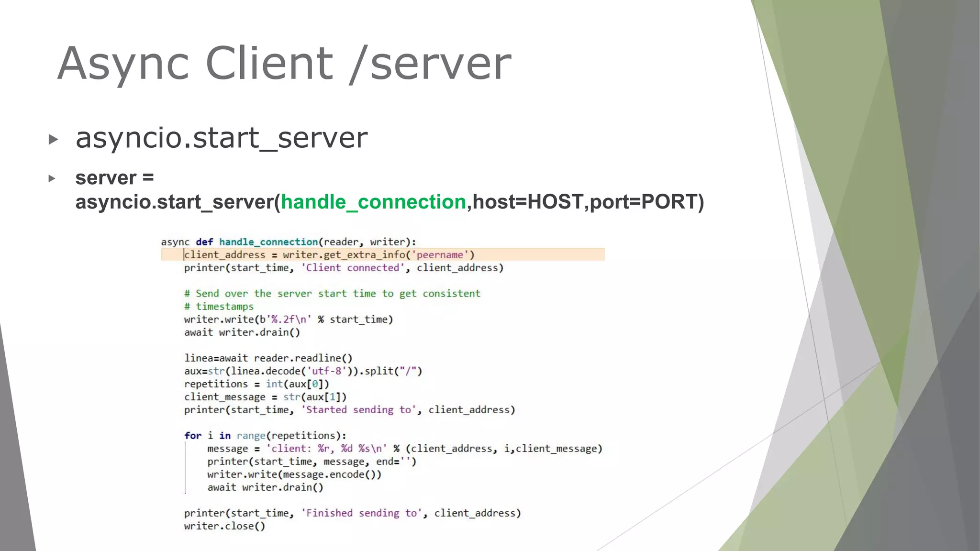Click the "aux=str(linea.decode('utf-8'))" line
980x551 pixels.
coord(303,371)
